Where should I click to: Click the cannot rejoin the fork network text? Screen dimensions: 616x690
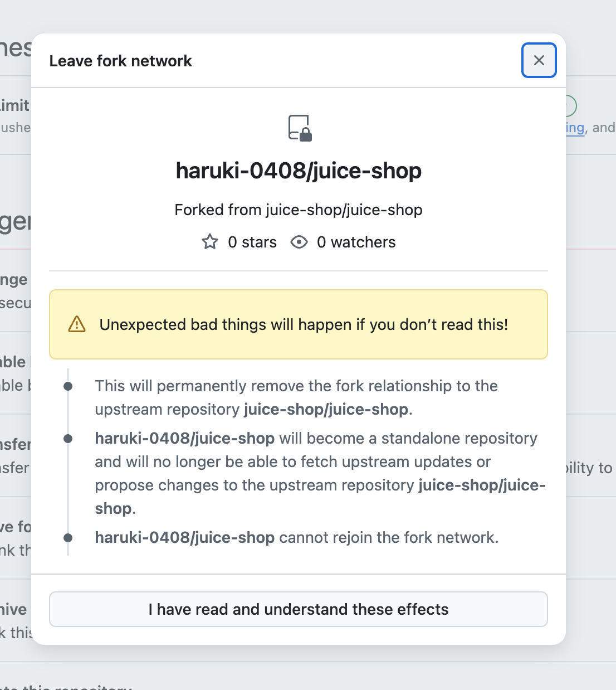pos(389,538)
